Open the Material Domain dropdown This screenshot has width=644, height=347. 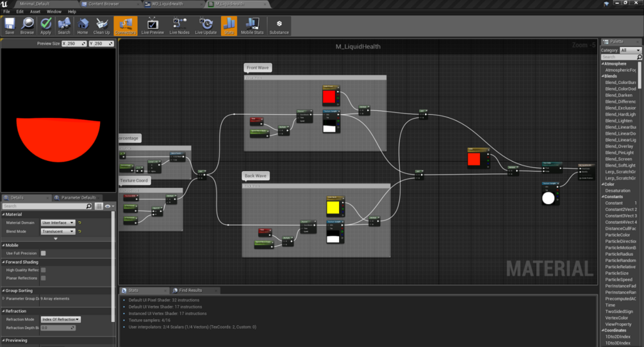[x=58, y=223]
